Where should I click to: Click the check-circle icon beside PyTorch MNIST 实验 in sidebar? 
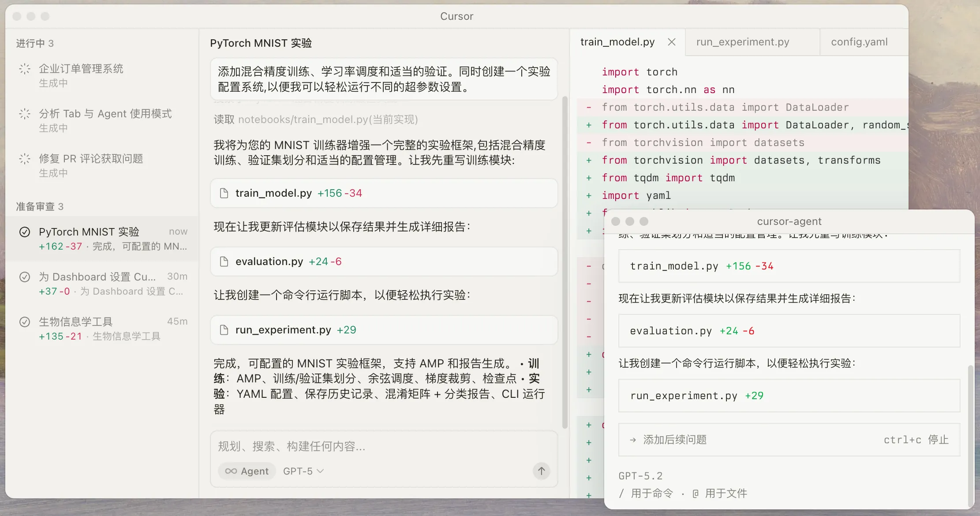click(25, 232)
